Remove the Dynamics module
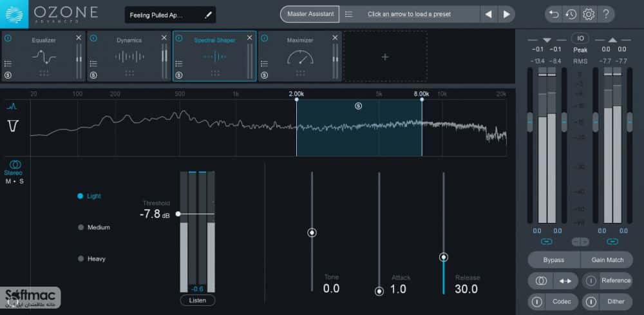Viewport: 644px width, 315px height. pos(164,38)
